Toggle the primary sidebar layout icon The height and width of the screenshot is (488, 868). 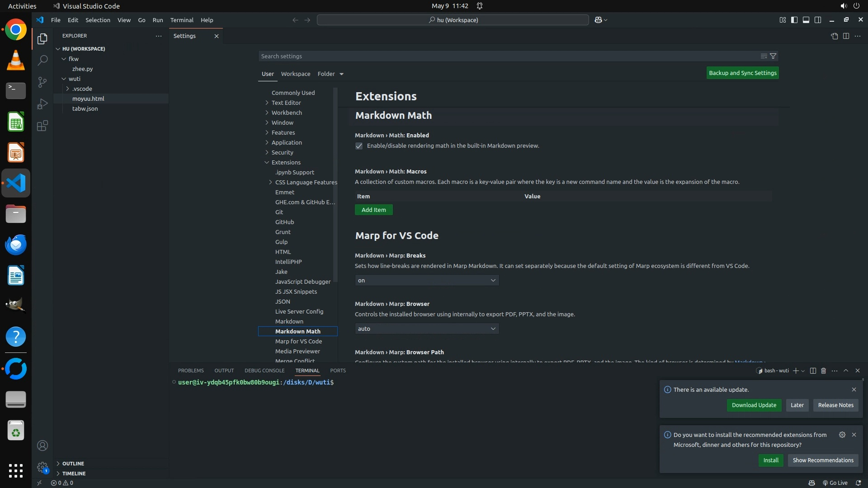pyautogui.click(x=794, y=20)
